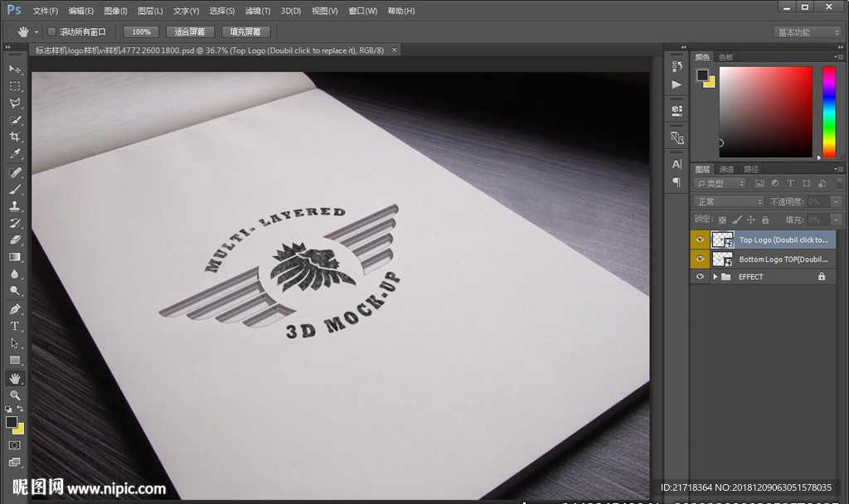Open the 帮助(H) menu
The width and height of the screenshot is (849, 504).
(401, 11)
